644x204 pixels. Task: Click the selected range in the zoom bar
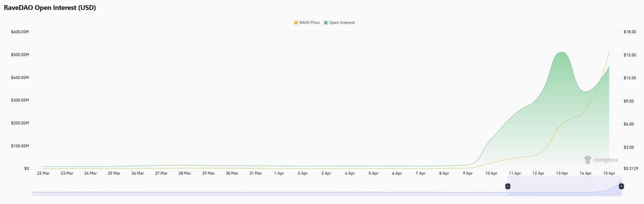[565, 186]
